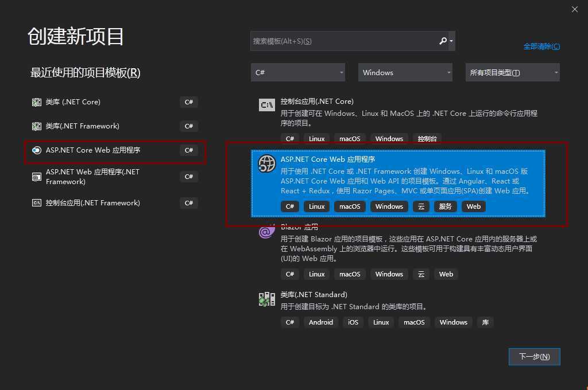Click C# tag beside 类库(.NET Framework) recent item
The image size is (588, 390).
pyautogui.click(x=188, y=126)
